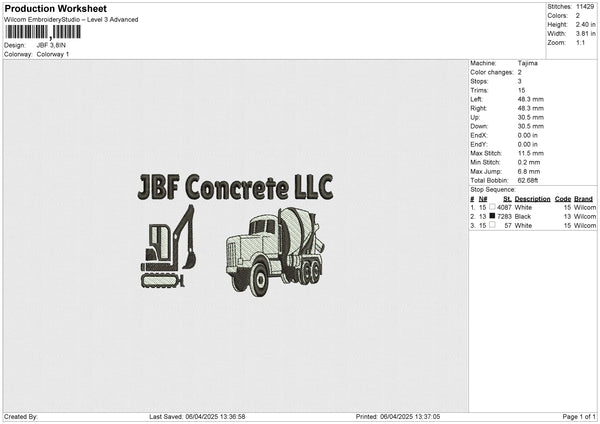Click the 'JBF Concrete LLC' embroidered lettering
Viewport: 600px width, 424px height.
tap(235, 187)
